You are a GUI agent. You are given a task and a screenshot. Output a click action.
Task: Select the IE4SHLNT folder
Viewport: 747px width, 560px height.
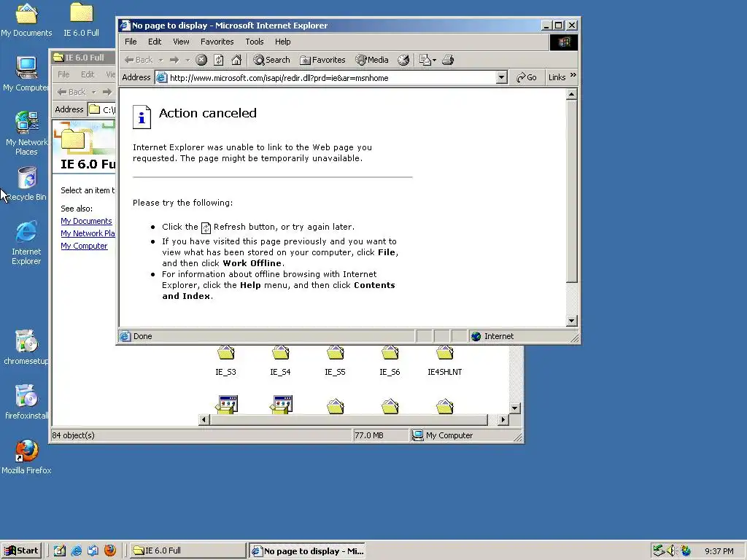click(444, 361)
